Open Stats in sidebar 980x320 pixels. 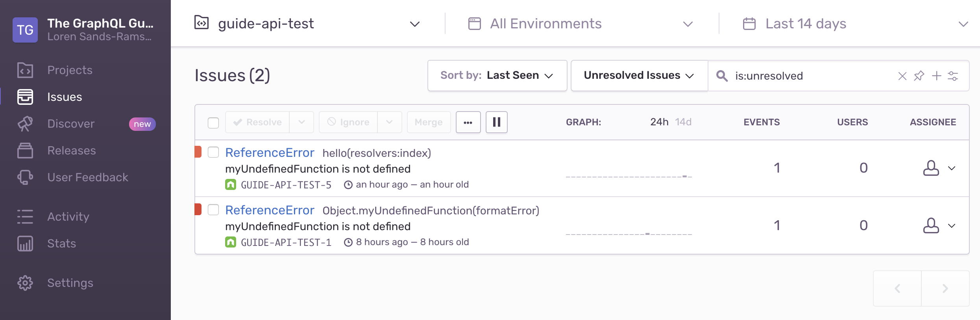pyautogui.click(x=61, y=244)
